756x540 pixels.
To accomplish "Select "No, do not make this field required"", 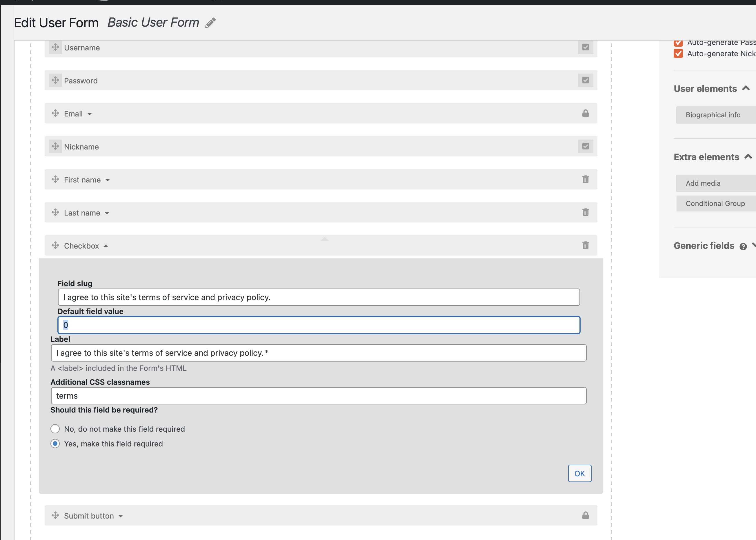I will coord(55,429).
